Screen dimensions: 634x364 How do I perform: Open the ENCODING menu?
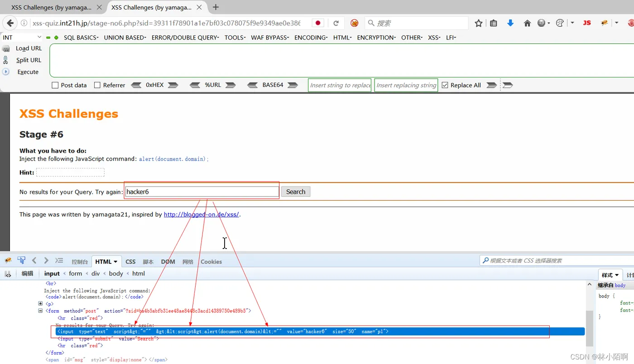tap(311, 38)
